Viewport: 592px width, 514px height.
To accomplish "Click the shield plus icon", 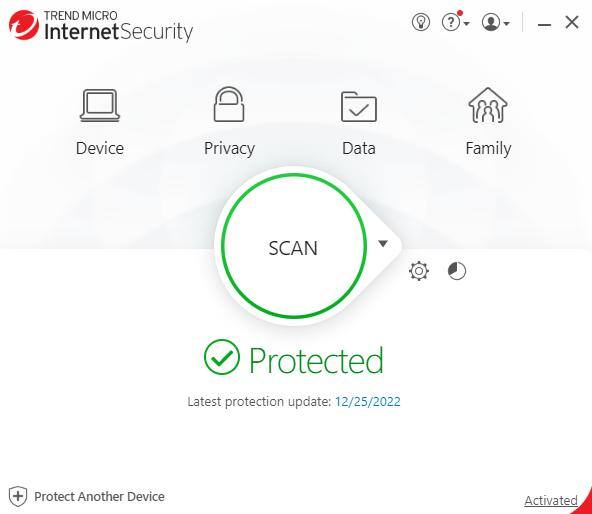I will tap(18, 496).
